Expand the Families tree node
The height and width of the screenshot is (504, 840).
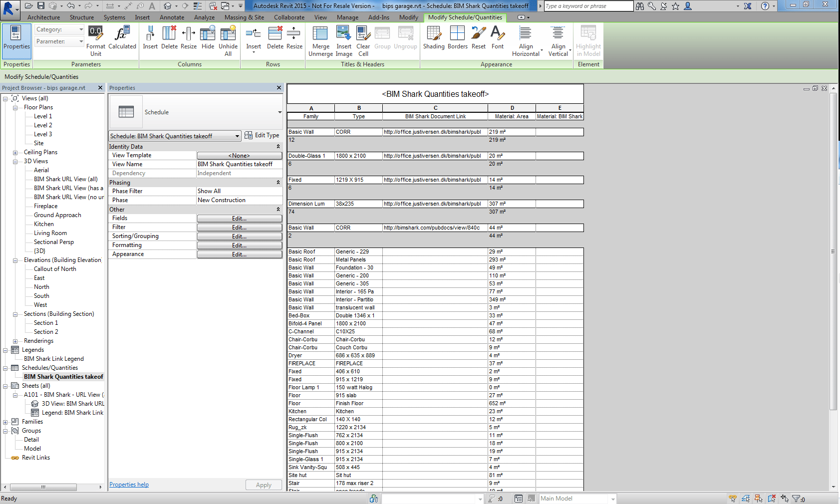click(5, 422)
